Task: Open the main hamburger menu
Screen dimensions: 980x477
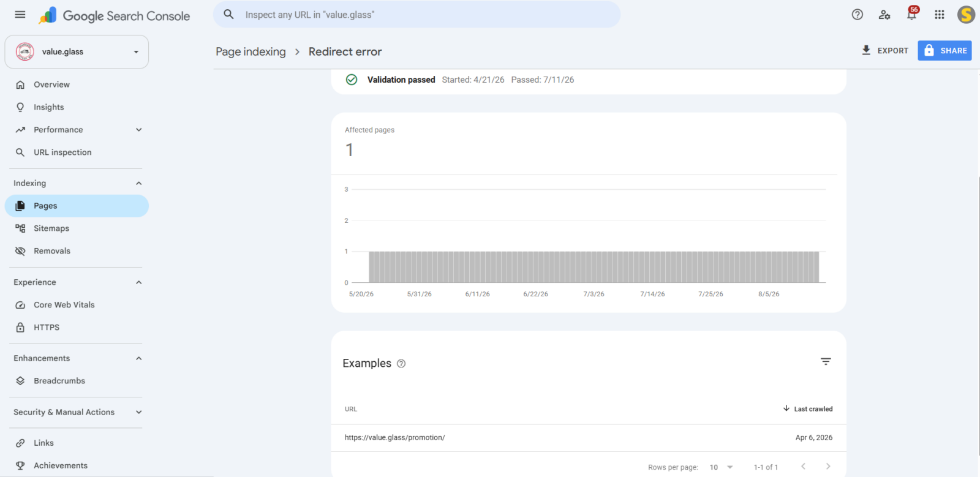Action: [x=20, y=15]
